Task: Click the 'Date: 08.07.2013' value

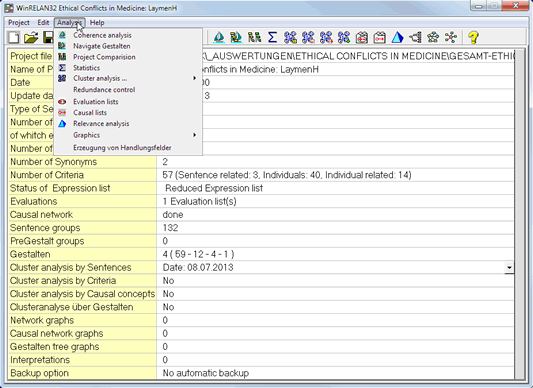Action: click(x=198, y=268)
